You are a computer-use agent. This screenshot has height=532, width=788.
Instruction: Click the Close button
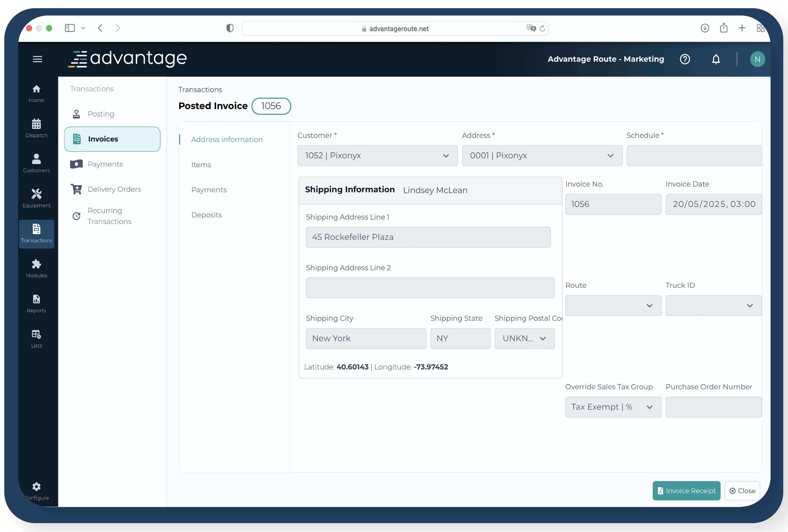coord(742,491)
